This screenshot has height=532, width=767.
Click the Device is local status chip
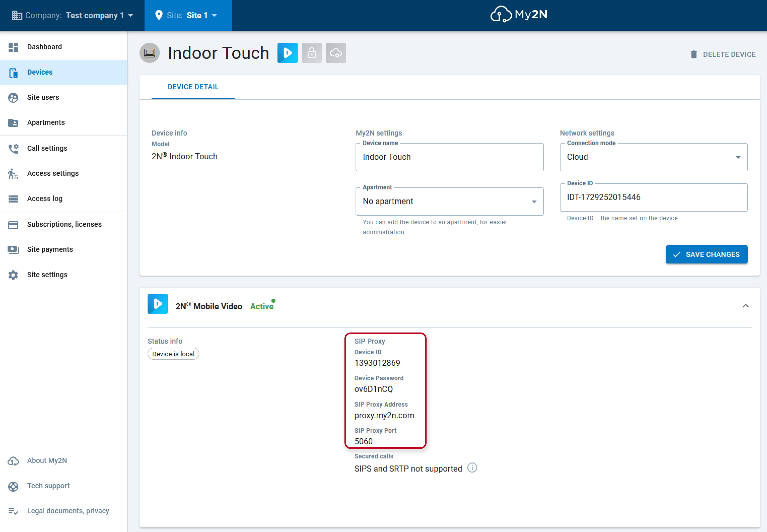[173, 354]
